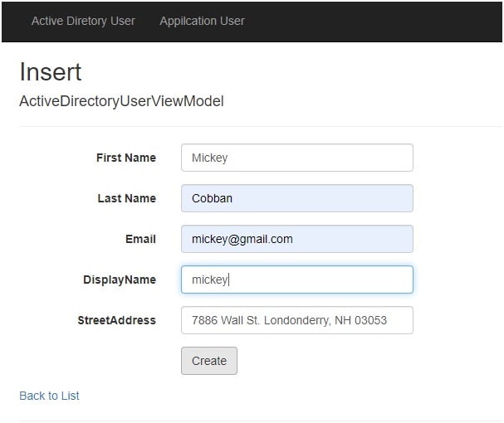Click the DisplayName label

point(120,280)
